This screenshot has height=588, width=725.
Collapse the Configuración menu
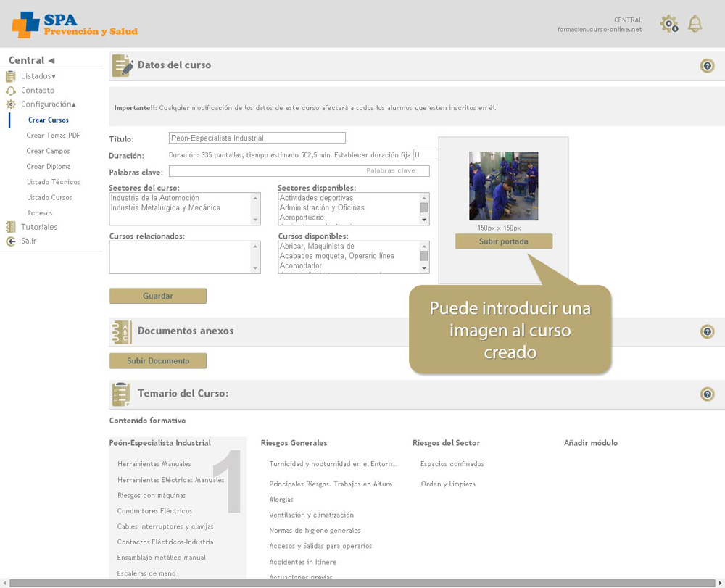pos(49,104)
